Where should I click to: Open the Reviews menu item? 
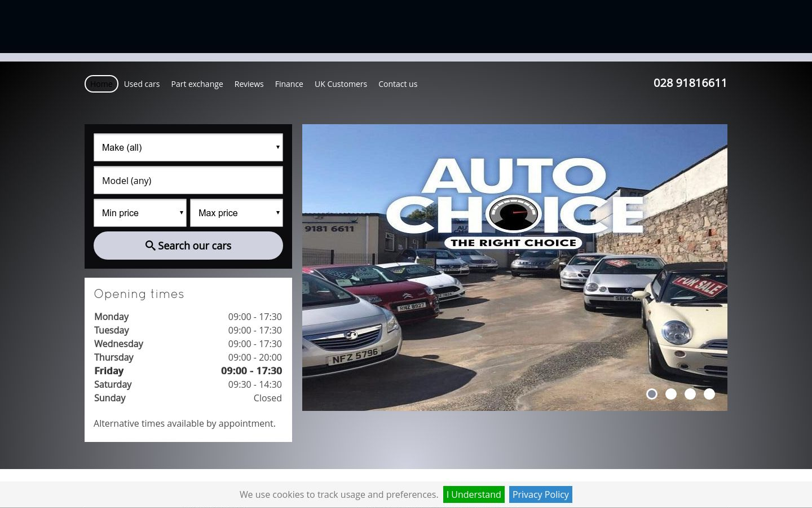[x=249, y=84]
